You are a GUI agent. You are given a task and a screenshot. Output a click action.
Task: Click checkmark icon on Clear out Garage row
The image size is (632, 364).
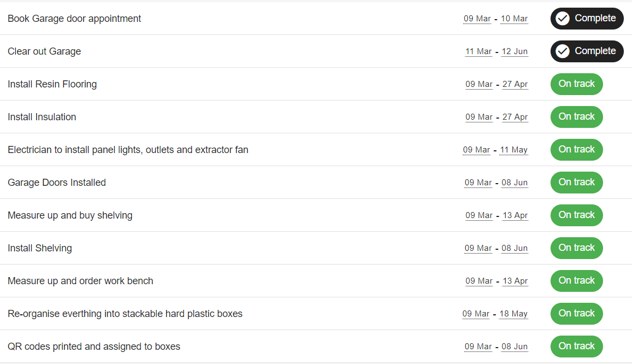tap(563, 51)
